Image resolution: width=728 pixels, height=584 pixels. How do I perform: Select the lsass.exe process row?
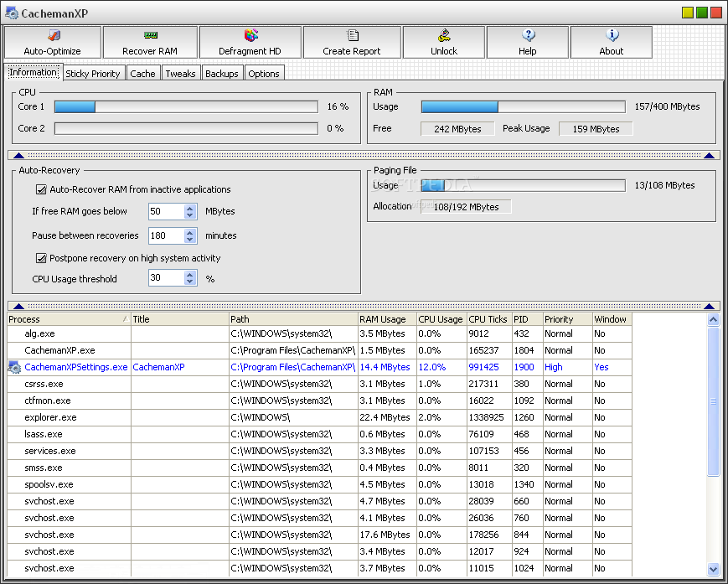point(319,434)
